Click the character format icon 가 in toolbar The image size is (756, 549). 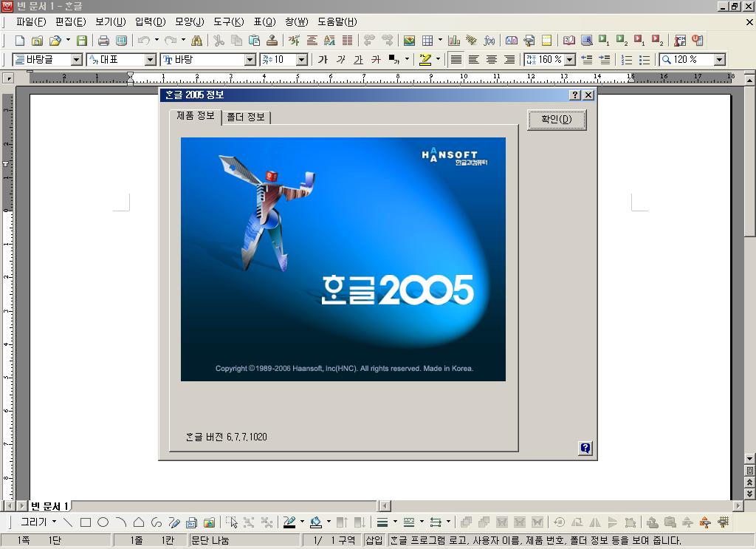[294, 41]
